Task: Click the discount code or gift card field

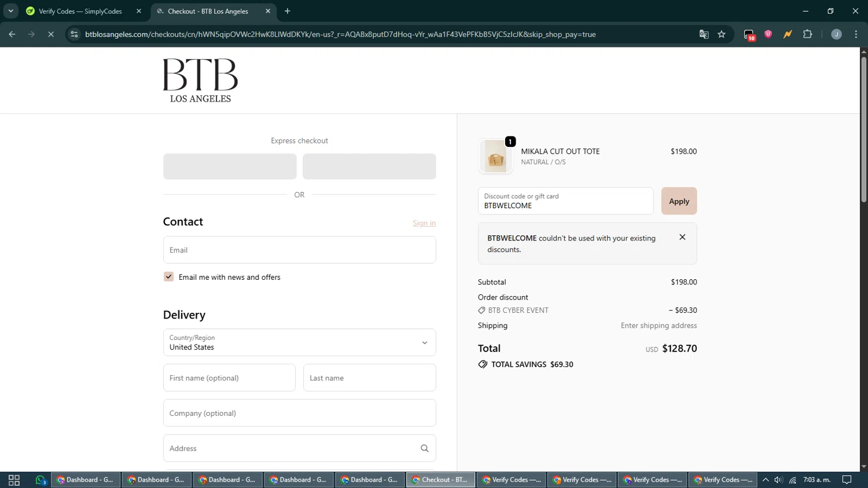Action: coord(565,201)
